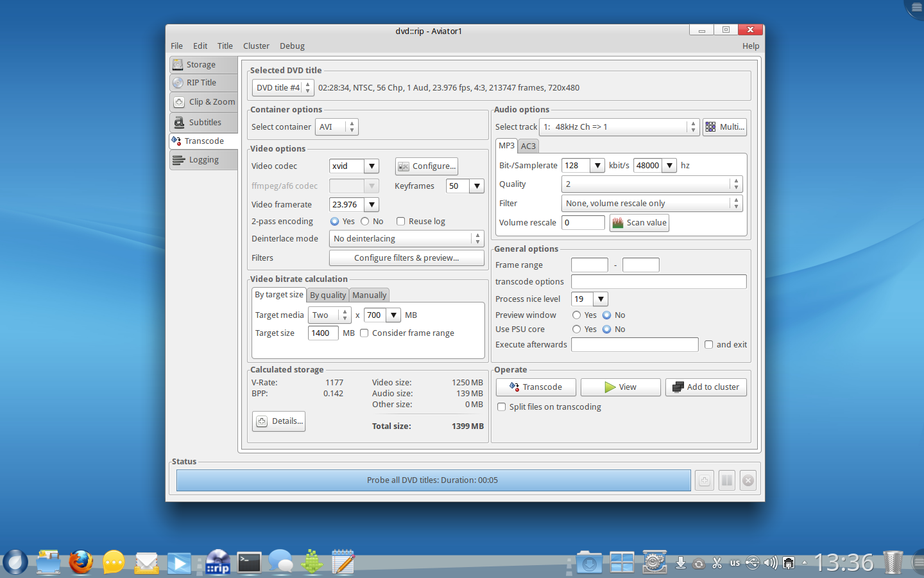The height and width of the screenshot is (578, 924).
Task: Enable Split files on transcoding
Action: pos(502,407)
